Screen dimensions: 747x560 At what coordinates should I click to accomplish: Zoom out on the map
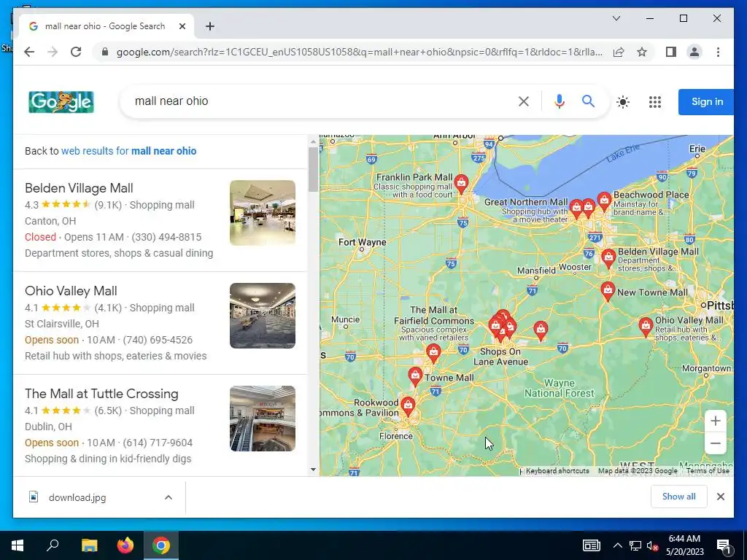(715, 443)
